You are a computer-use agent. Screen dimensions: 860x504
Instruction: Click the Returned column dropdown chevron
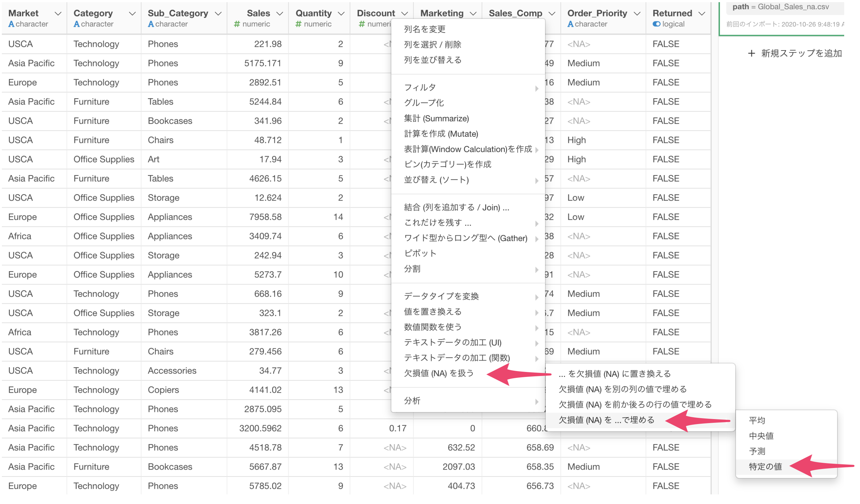tap(702, 14)
